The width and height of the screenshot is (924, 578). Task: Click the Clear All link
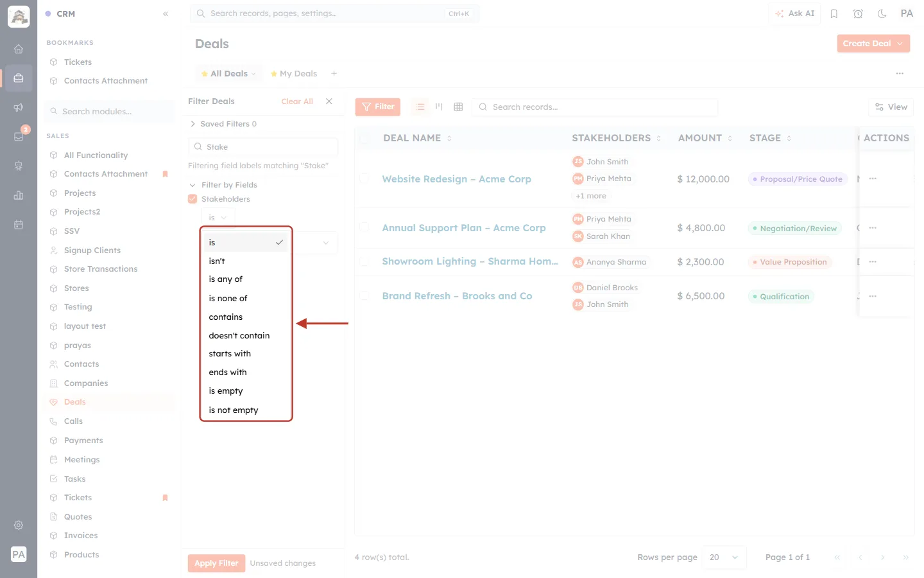(x=297, y=101)
